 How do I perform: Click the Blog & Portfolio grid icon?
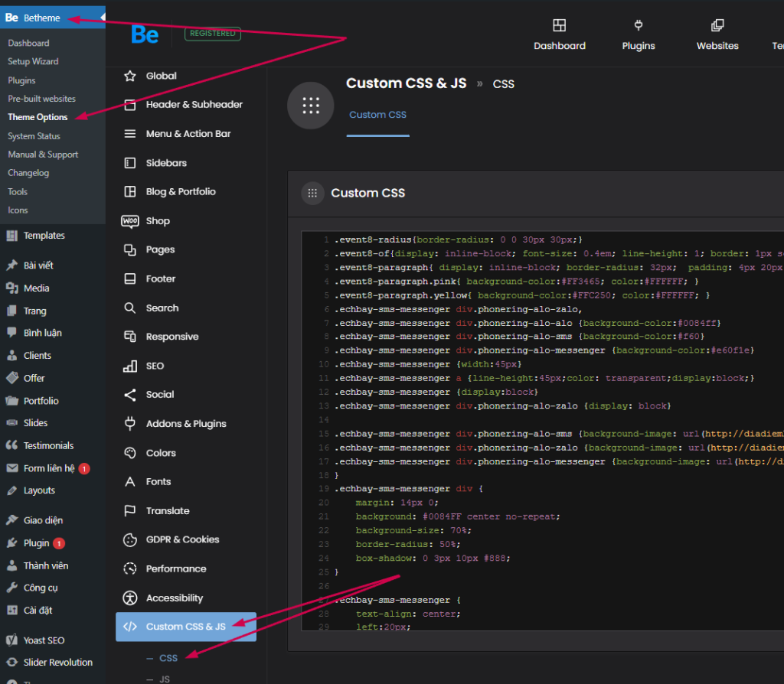(130, 192)
